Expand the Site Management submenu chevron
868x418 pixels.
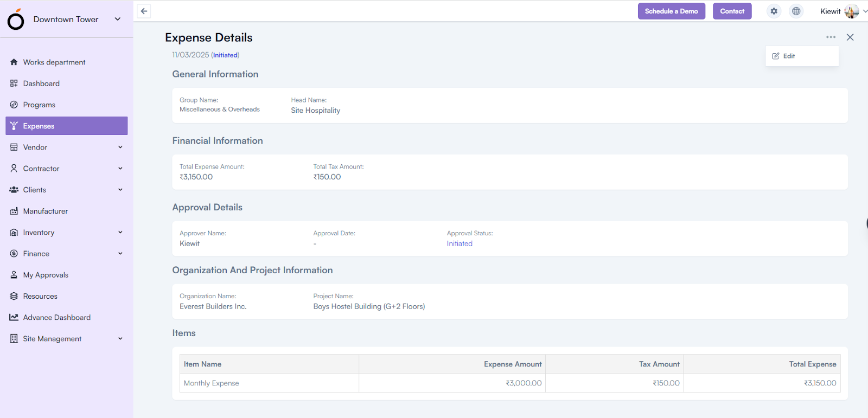coord(120,338)
